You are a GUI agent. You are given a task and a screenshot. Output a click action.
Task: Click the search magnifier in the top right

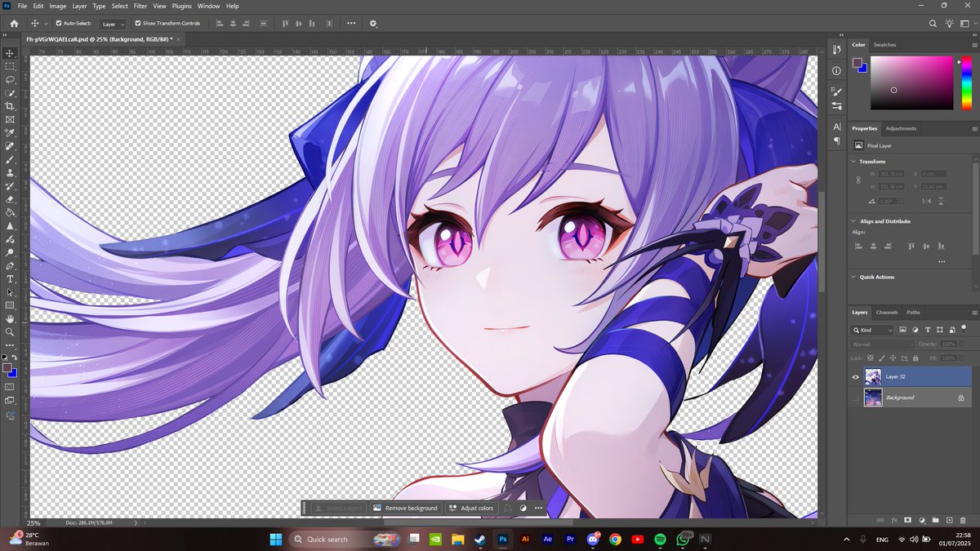[933, 24]
